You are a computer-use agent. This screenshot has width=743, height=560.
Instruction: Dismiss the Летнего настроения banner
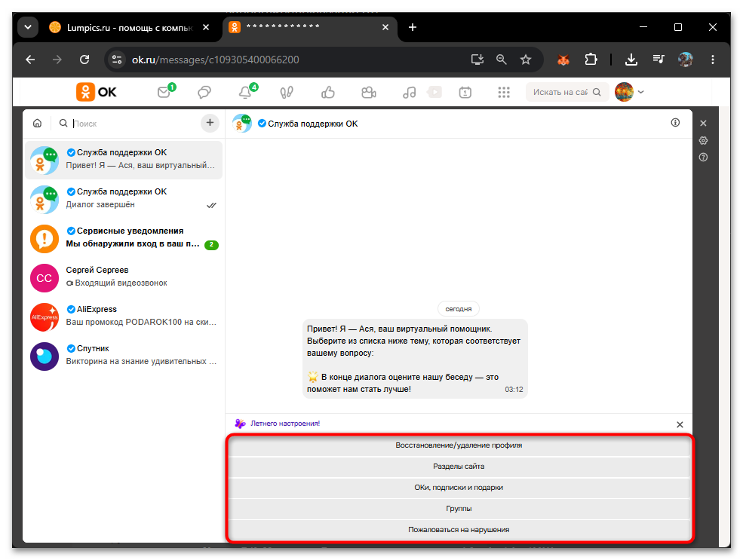680,424
